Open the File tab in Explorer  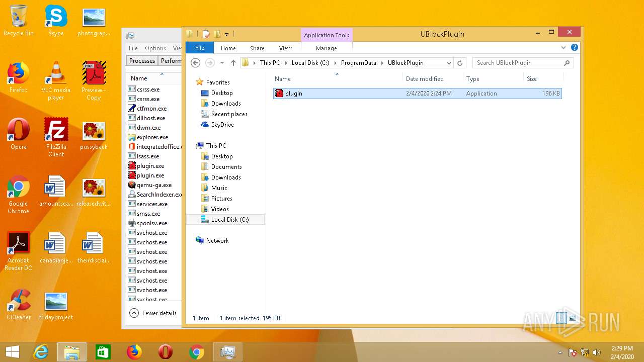200,48
